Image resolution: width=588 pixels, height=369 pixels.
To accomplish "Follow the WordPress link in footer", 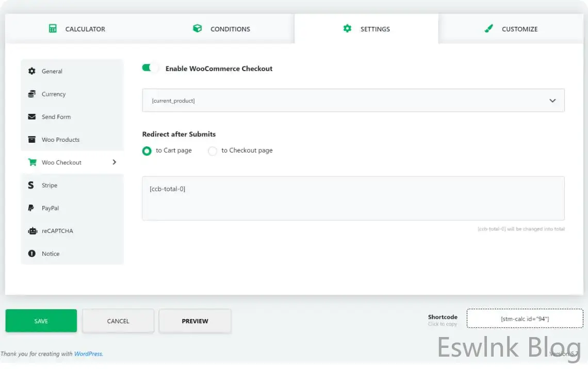I will tap(88, 354).
